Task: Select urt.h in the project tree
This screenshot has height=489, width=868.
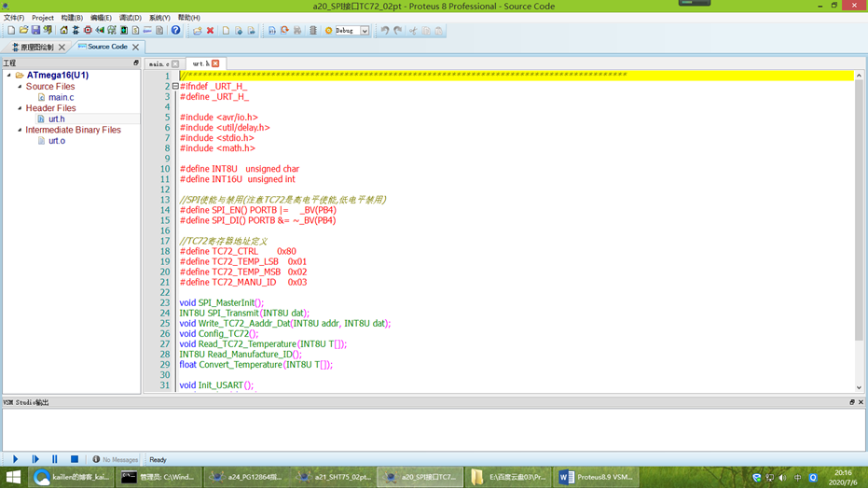Action: click(x=57, y=119)
